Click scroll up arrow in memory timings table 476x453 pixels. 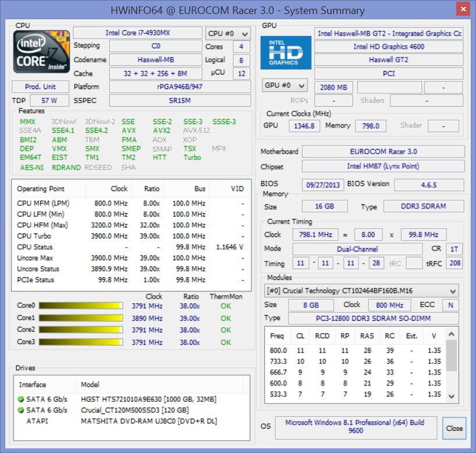pos(452,334)
